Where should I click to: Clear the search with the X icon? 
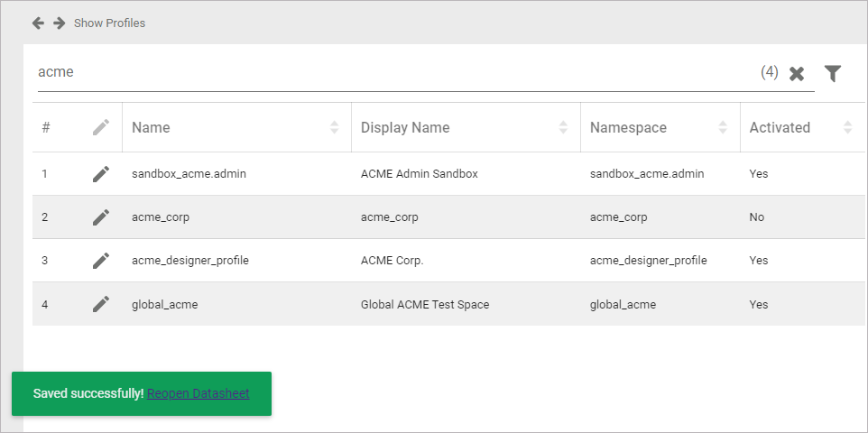tap(797, 74)
